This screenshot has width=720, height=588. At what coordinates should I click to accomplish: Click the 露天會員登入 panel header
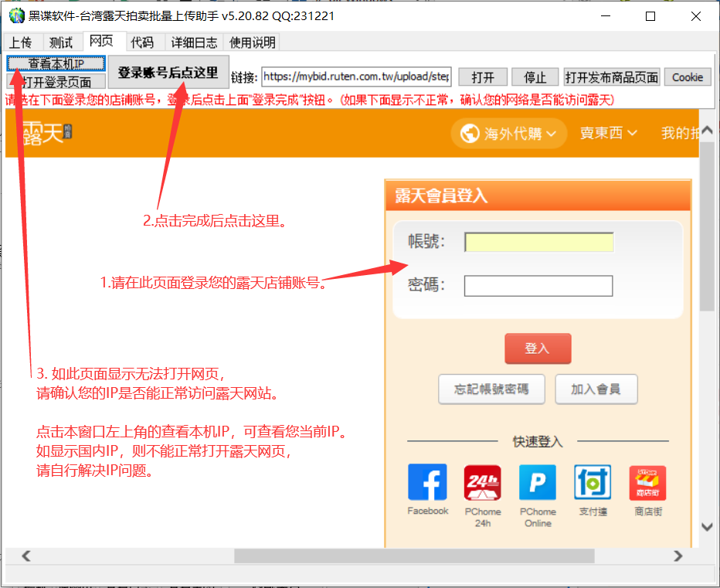538,195
